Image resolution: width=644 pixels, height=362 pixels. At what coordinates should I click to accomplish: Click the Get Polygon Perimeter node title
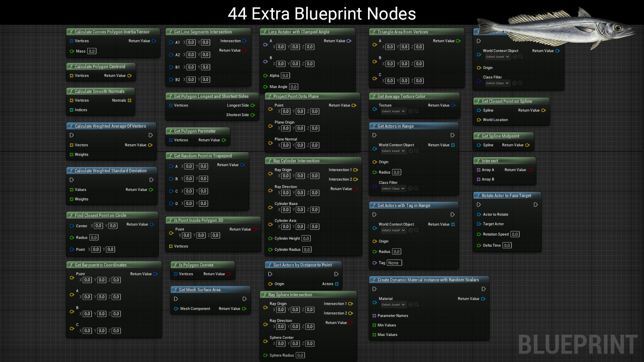(x=195, y=131)
